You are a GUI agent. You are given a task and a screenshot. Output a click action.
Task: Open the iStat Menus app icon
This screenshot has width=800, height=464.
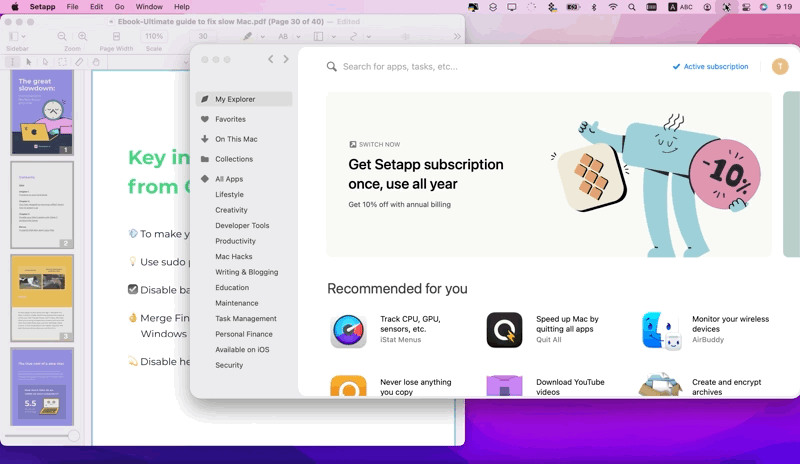coord(348,330)
